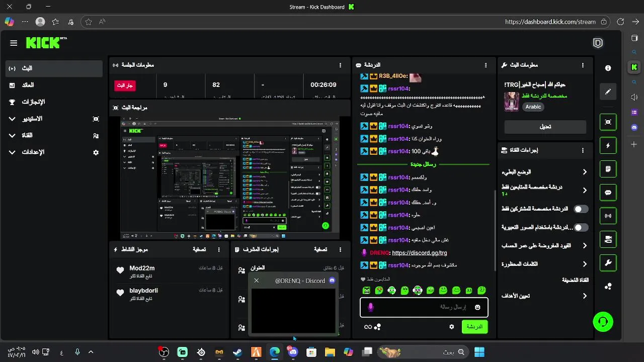
Task: Select the stream preview frame icon
Action: click(608, 122)
